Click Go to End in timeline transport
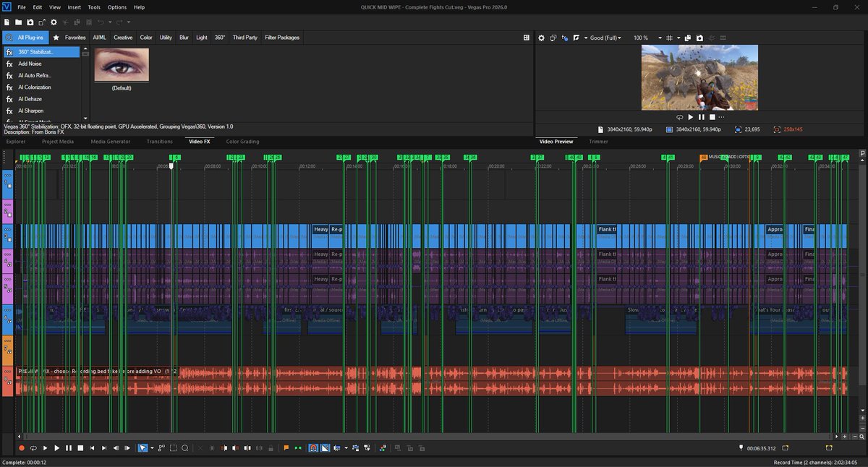868x467 pixels. tap(103, 448)
